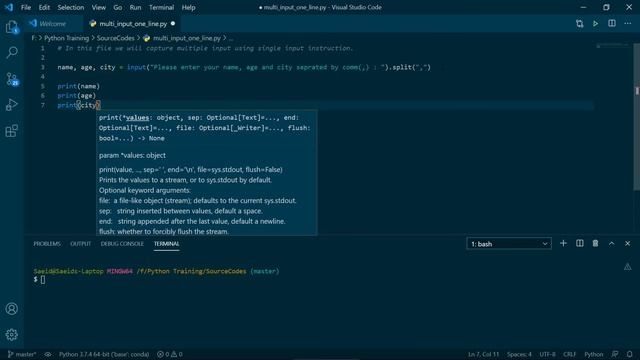
Task: Click Python Training in breadcrumb
Action: (x=66, y=38)
